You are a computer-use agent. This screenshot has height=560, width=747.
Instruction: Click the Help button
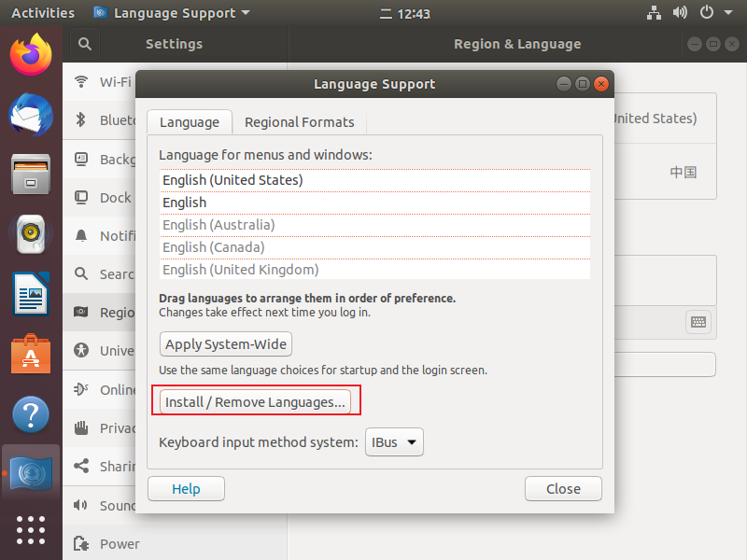pyautogui.click(x=186, y=489)
